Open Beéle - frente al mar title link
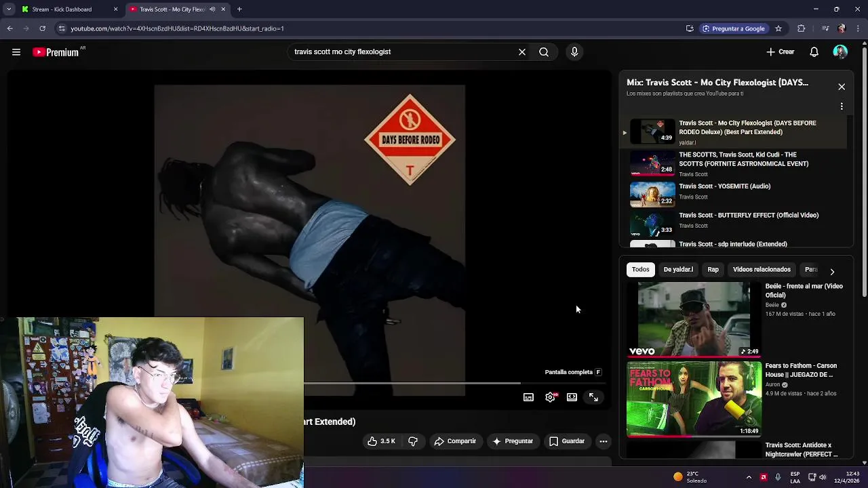 (x=804, y=291)
